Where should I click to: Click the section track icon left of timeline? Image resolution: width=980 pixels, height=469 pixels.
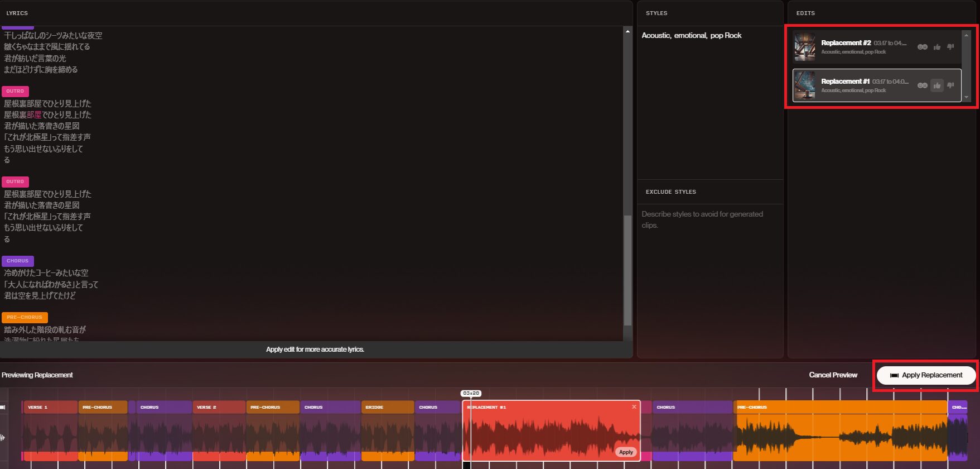3,407
